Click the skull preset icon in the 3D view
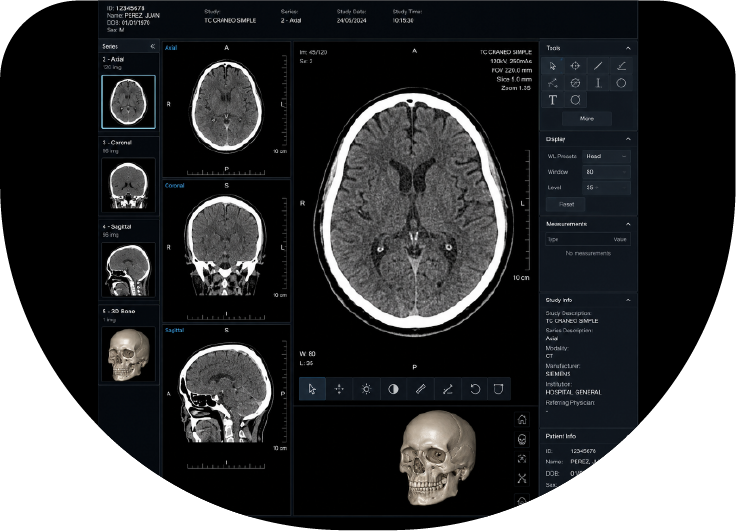The image size is (736, 531). (522, 439)
